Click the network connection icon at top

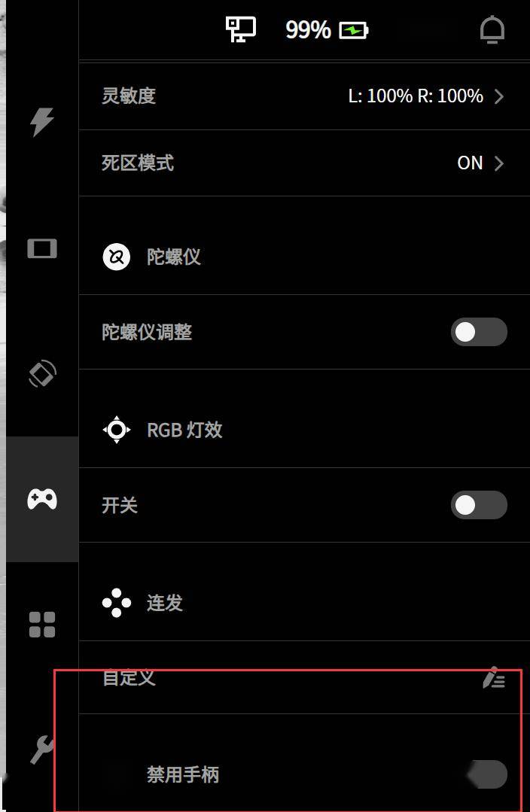241,29
